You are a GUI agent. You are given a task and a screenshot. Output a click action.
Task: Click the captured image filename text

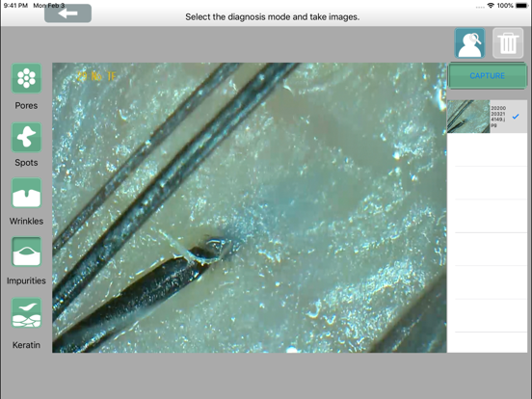[498, 117]
